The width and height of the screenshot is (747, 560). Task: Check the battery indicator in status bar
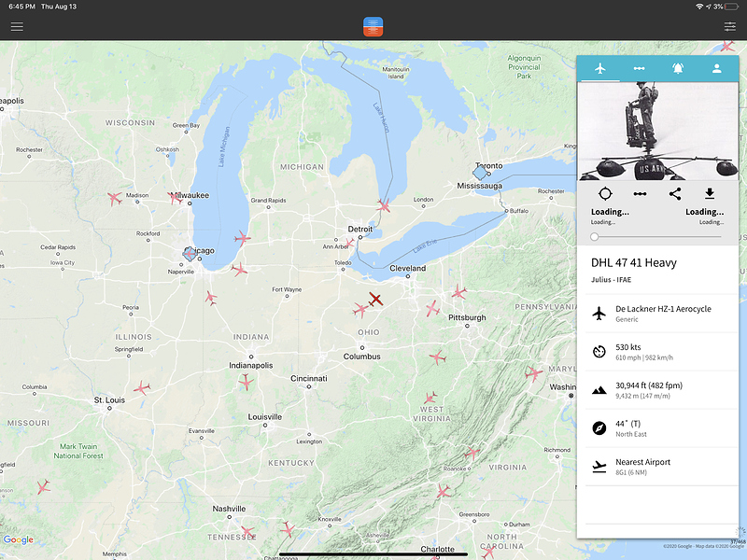tap(732, 7)
